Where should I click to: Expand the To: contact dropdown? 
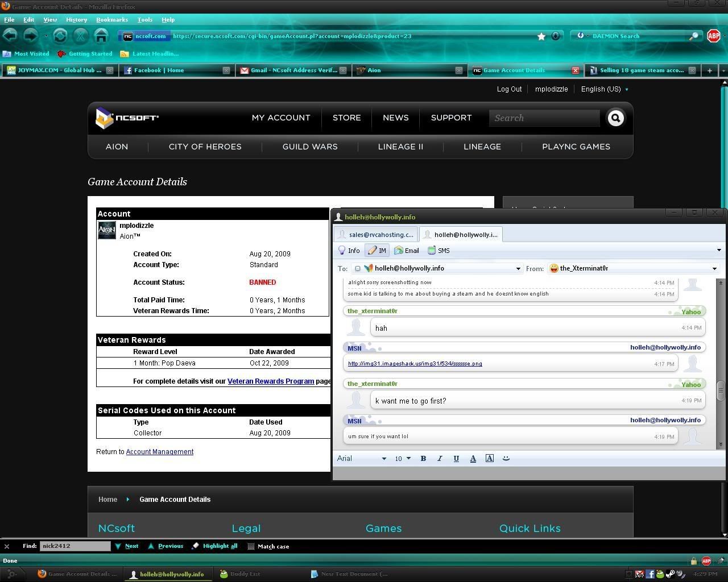pyautogui.click(x=518, y=268)
